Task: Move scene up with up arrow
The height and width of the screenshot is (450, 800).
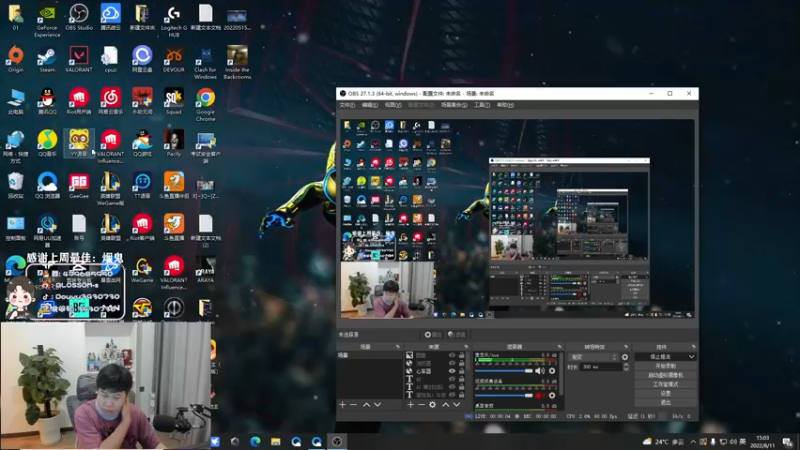Action: pos(366,405)
